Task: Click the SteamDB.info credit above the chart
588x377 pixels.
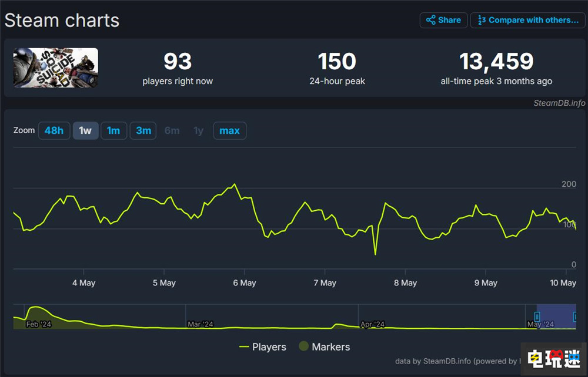Action: (x=559, y=103)
